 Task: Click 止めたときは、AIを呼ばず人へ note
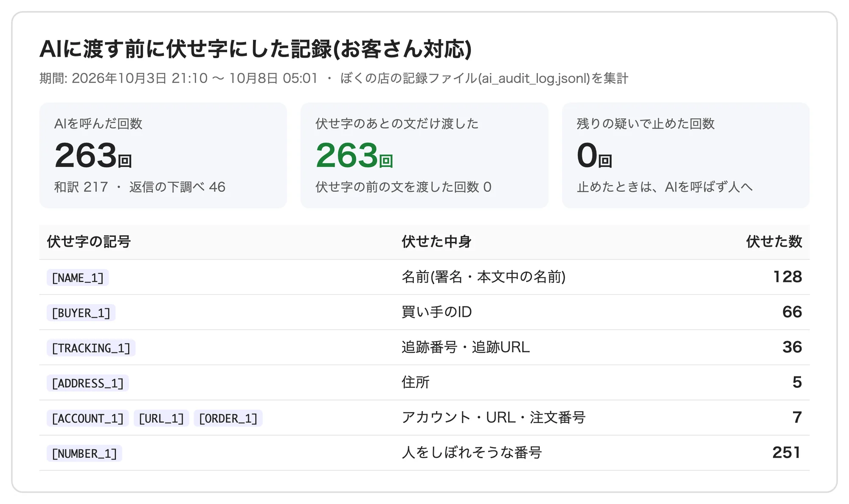coord(664,187)
